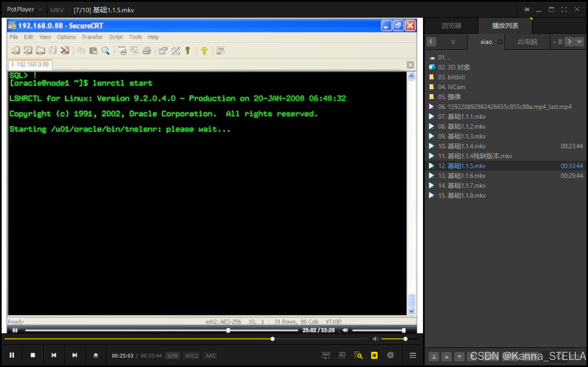Screen dimensions: 588x367
Task: Click the embedded video's white progress bar
Action: pyautogui.click(x=161, y=330)
